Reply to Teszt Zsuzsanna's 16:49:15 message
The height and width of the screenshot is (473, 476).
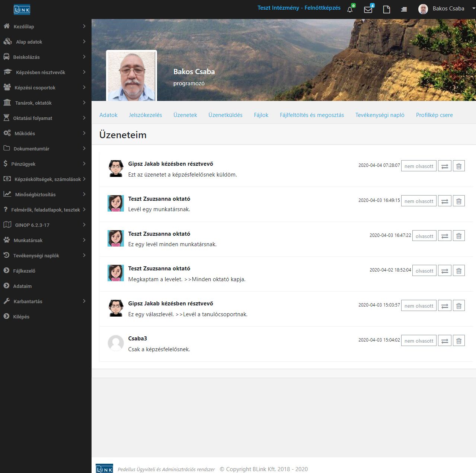point(445,201)
